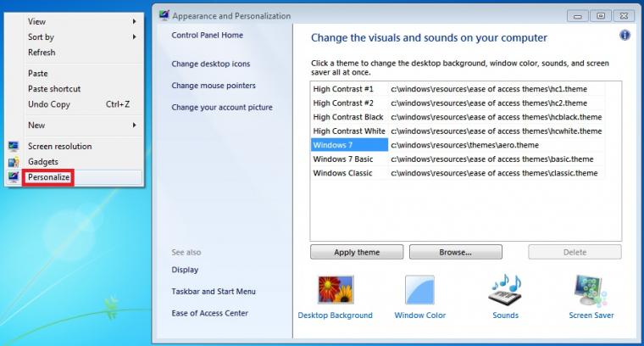Open Change your account picture link
The width and height of the screenshot is (644, 346).
(x=222, y=107)
